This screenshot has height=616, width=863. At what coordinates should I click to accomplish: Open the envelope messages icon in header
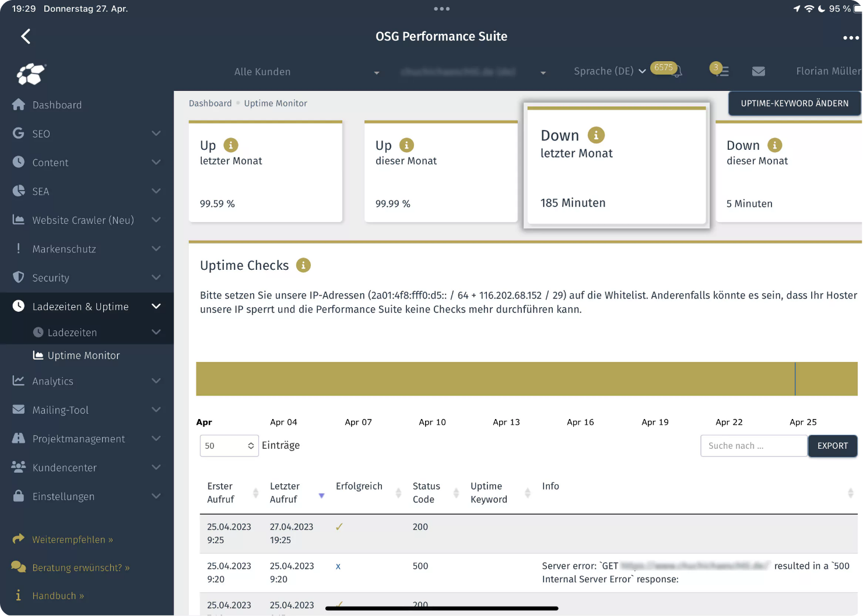759,71
